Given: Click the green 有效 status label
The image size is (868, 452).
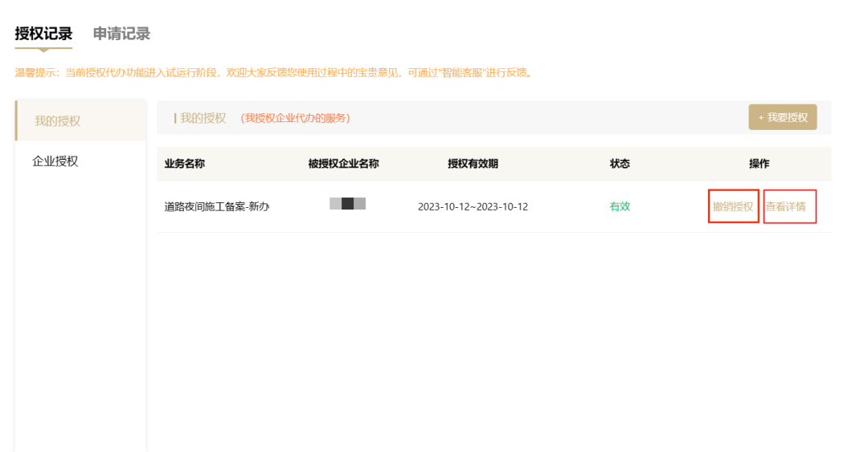Looking at the screenshot, I should (x=620, y=206).
